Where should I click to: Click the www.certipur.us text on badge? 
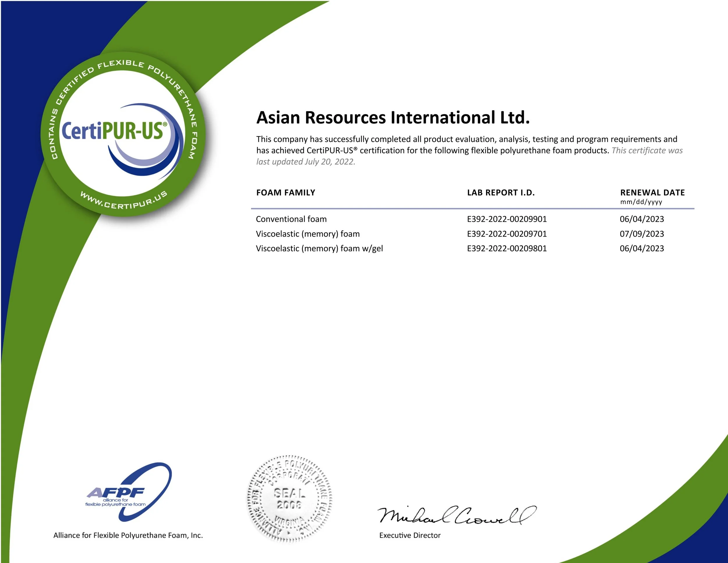124,201
